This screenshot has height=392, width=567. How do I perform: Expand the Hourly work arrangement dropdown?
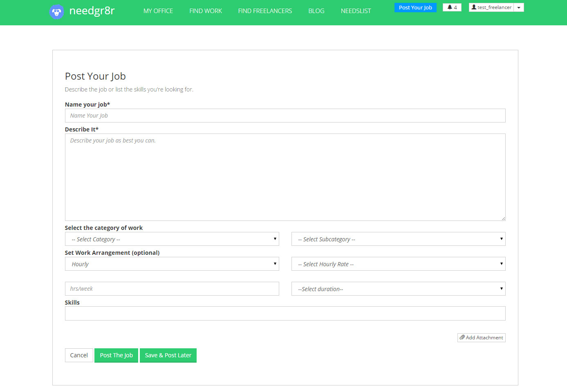172,264
